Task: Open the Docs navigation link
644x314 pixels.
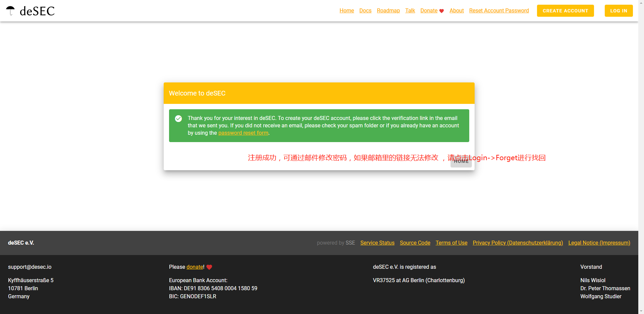Action: click(365, 11)
